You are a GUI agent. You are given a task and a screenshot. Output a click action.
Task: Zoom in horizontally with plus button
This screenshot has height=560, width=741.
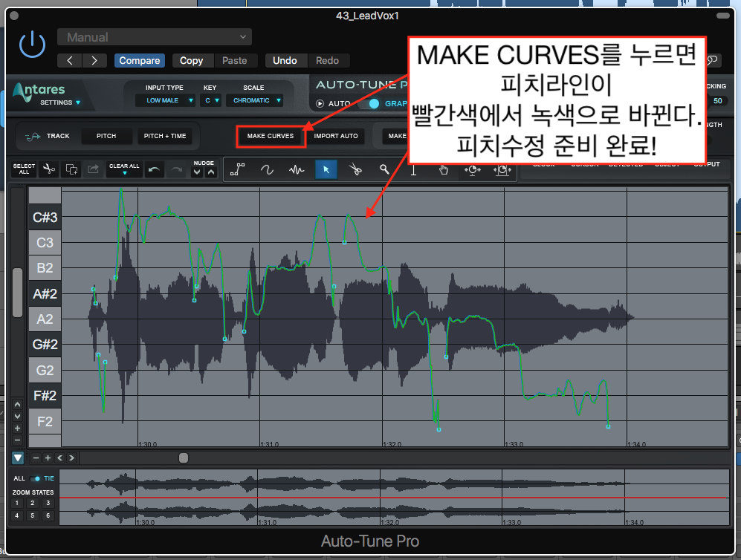tap(48, 458)
